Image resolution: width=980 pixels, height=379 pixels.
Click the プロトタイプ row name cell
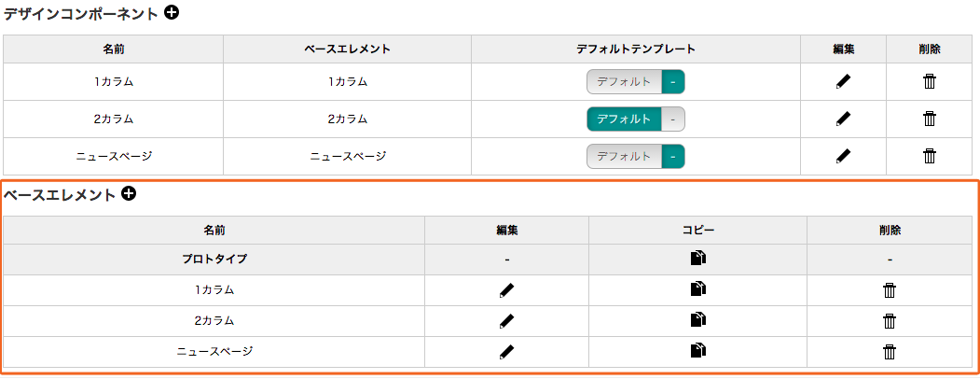click(214, 259)
